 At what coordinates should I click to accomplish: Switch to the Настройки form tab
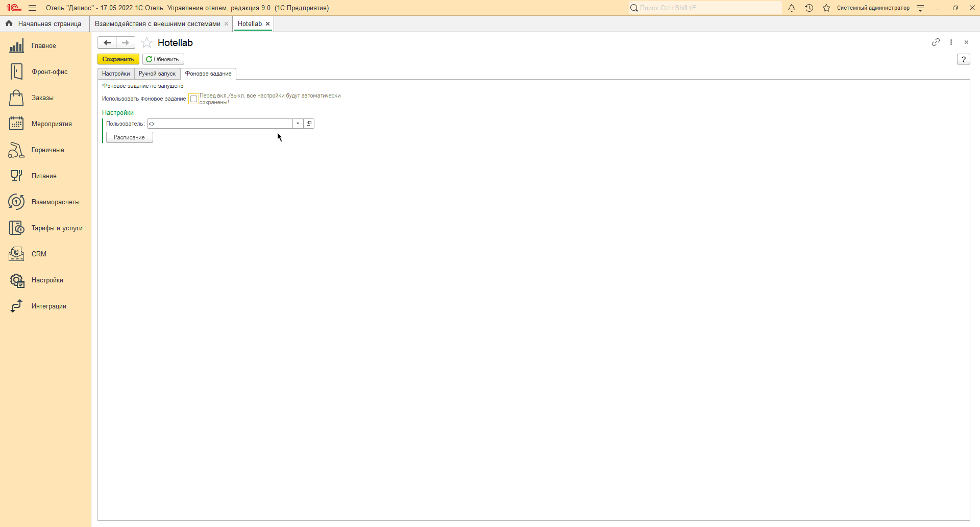116,74
